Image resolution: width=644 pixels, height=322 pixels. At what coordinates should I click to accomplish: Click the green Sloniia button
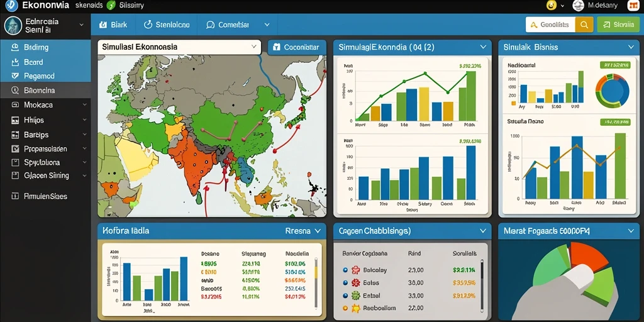(618, 25)
